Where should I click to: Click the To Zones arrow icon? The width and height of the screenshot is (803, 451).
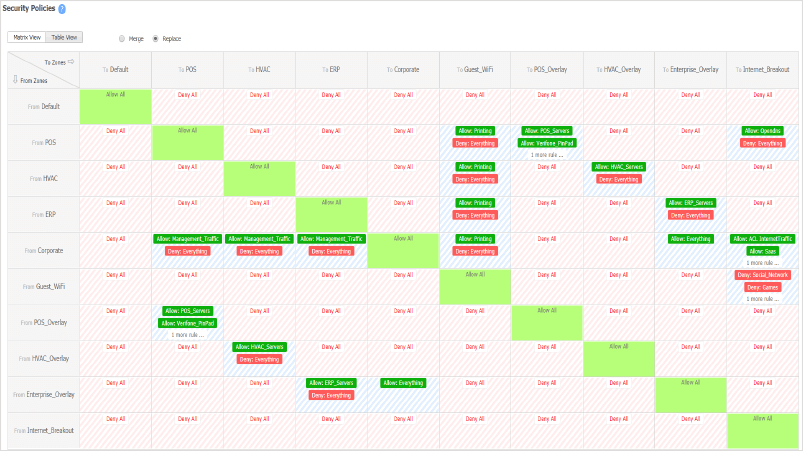(70, 61)
